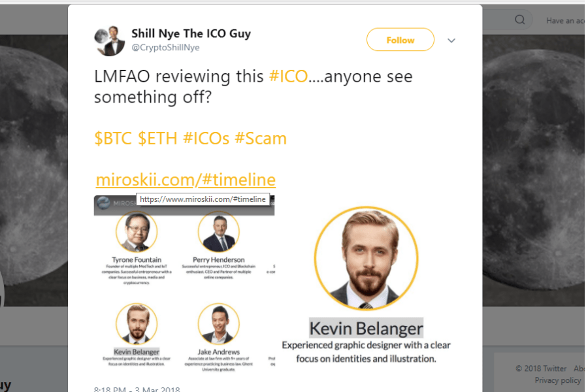Click the $BTC cashtag
This screenshot has width=588, height=392.
114,139
